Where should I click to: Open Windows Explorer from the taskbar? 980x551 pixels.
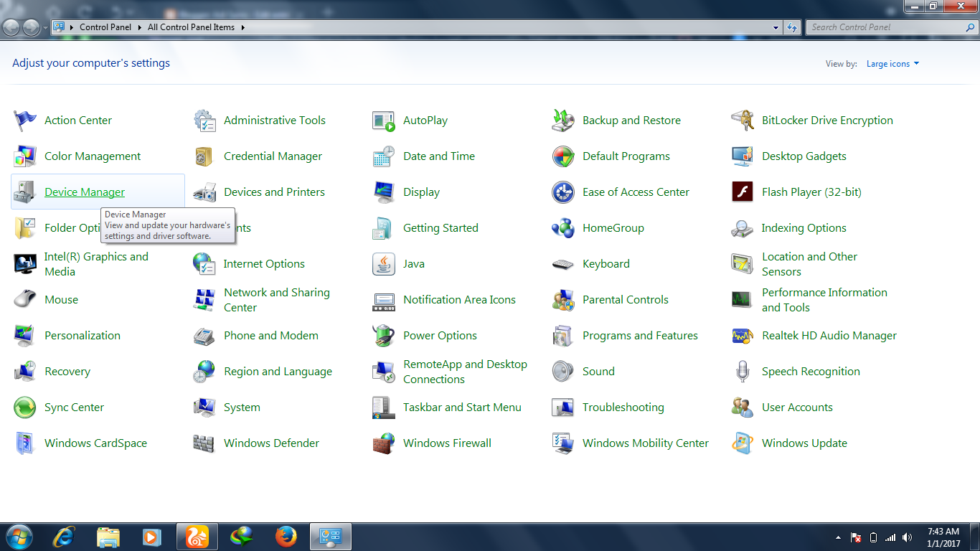[x=108, y=537]
